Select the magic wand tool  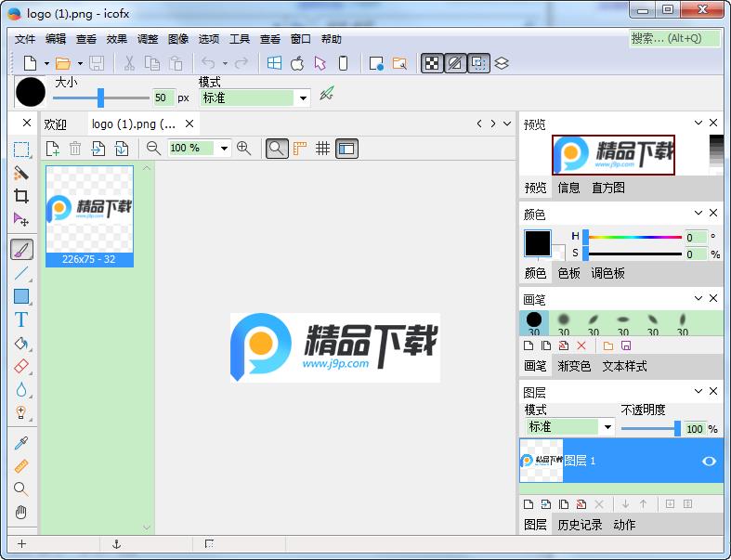coord(21,173)
